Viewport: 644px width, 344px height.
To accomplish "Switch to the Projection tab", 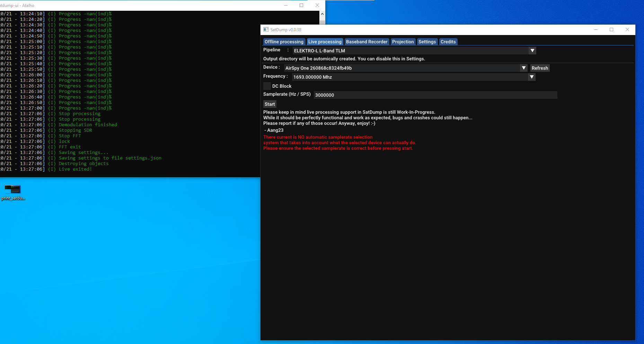I will click(403, 42).
